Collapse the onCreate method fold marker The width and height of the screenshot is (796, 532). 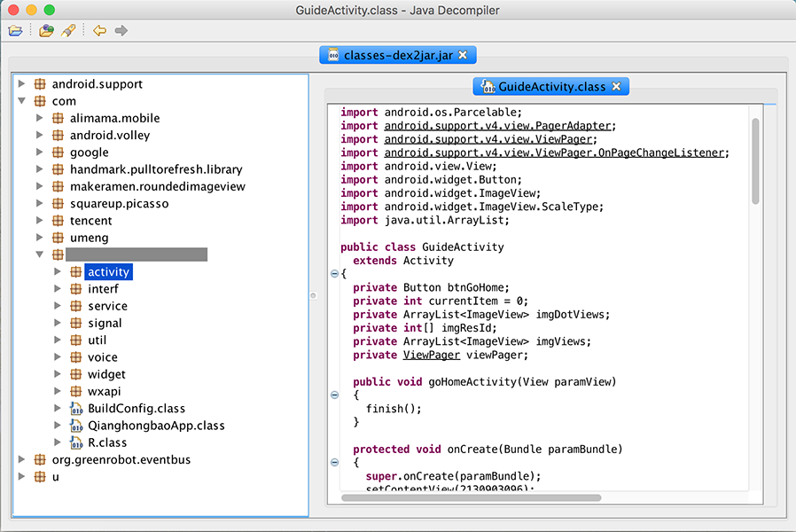click(334, 462)
